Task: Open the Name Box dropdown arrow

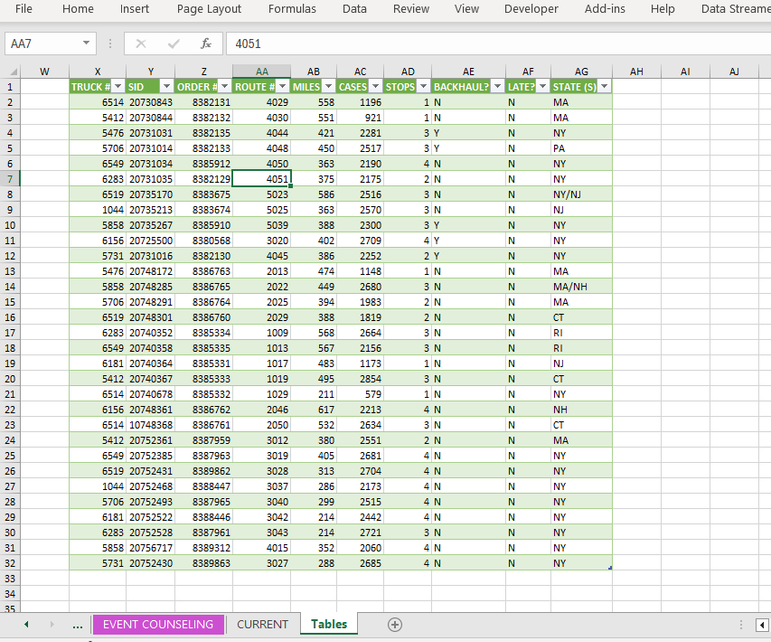Action: [x=87, y=43]
